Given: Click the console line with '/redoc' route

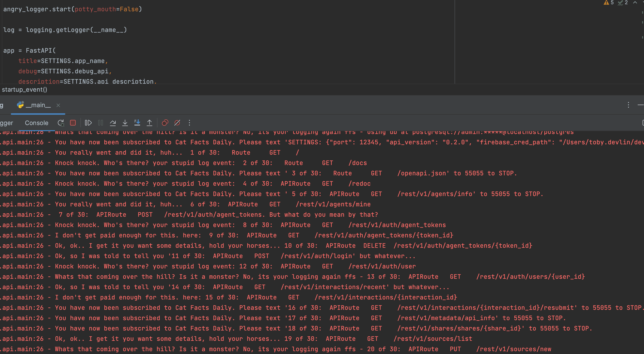Looking at the screenshot, I should point(185,184).
